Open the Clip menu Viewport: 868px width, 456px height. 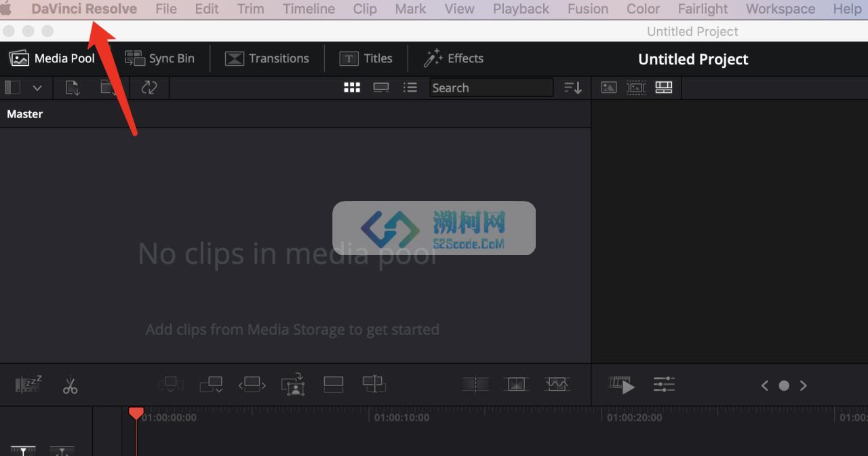coord(365,9)
